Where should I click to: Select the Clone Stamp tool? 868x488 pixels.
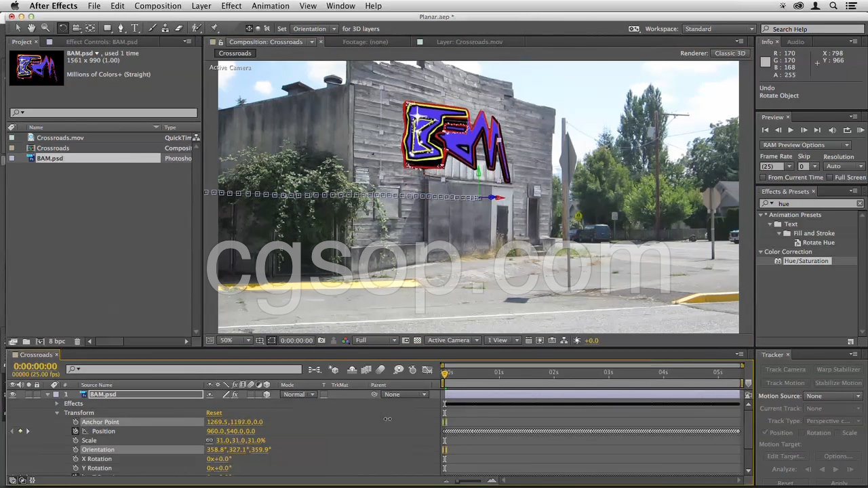pos(165,28)
